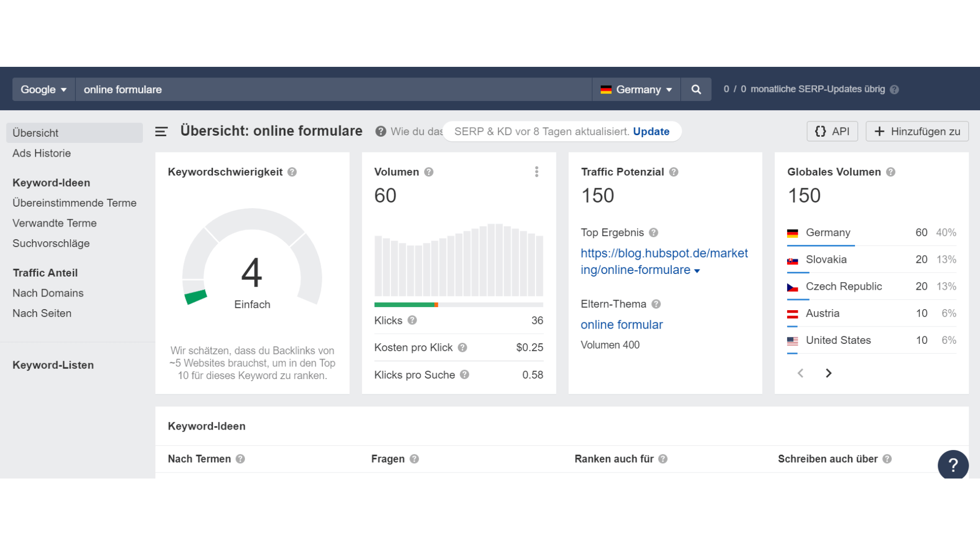Open the Google search engine dropdown
The width and height of the screenshot is (980, 551).
tap(43, 89)
